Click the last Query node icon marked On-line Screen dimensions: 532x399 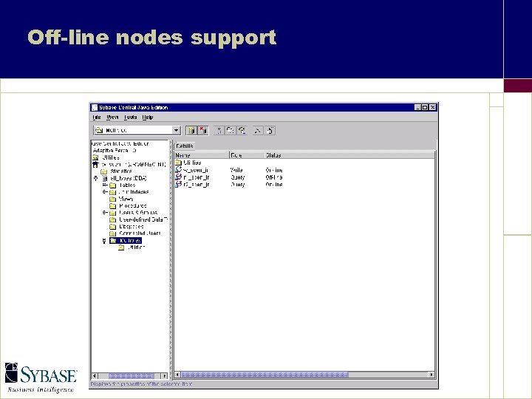tap(179, 184)
